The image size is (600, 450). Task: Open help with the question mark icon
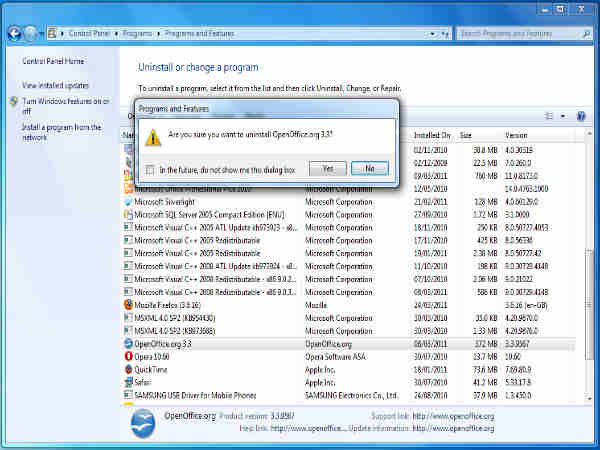[x=581, y=116]
